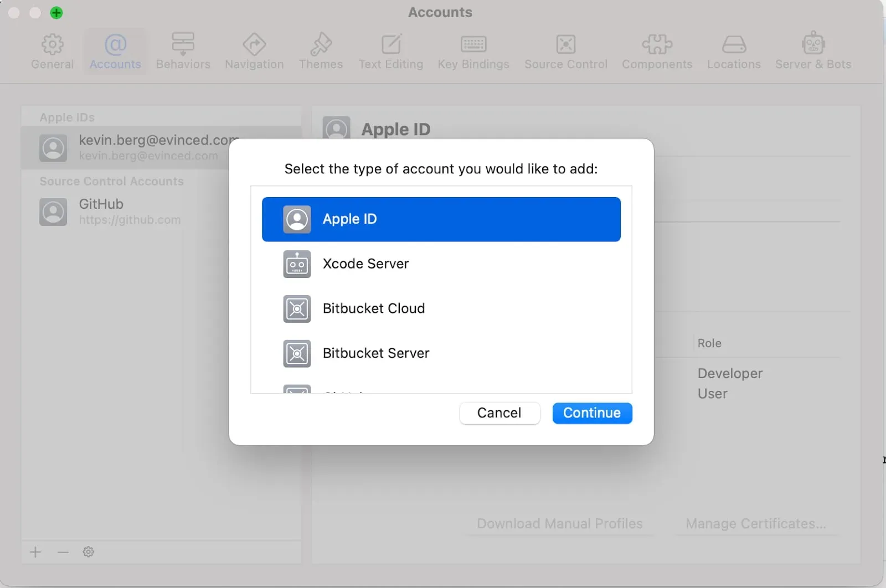886x588 pixels.
Task: Click the Navigation diamond arrow icon
Action: coord(254,44)
